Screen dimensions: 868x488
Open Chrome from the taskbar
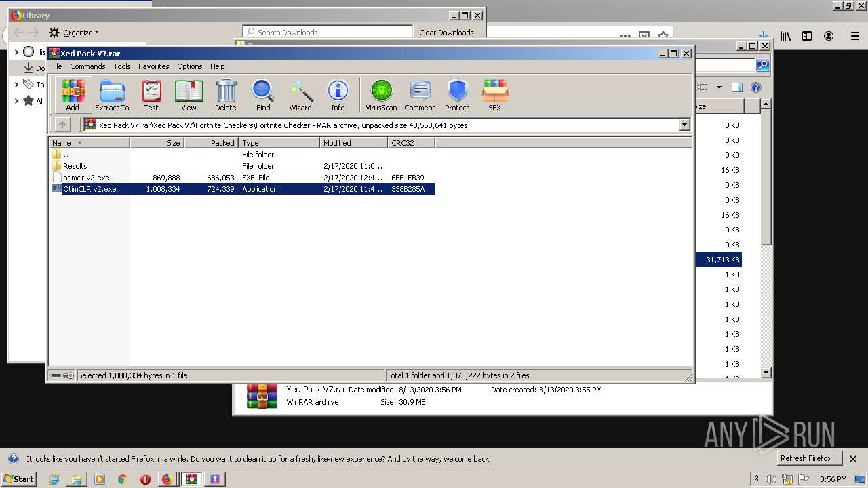point(122,479)
